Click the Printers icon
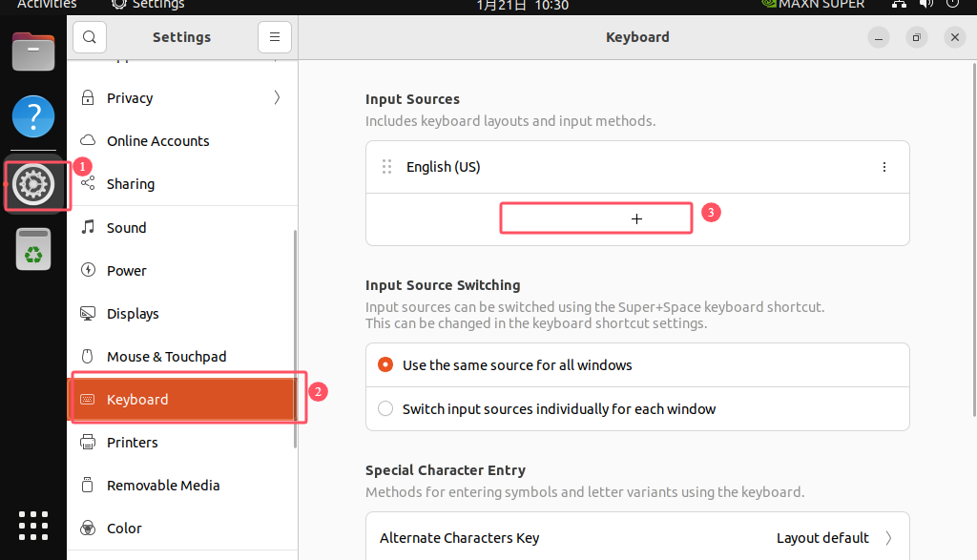Screen dimensions: 977x560 point(88,443)
